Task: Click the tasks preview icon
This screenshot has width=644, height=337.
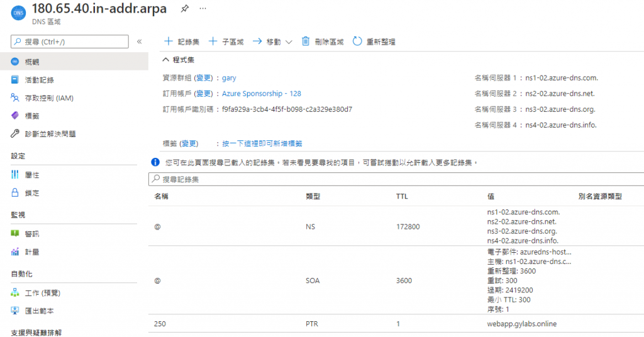Action: click(x=15, y=292)
